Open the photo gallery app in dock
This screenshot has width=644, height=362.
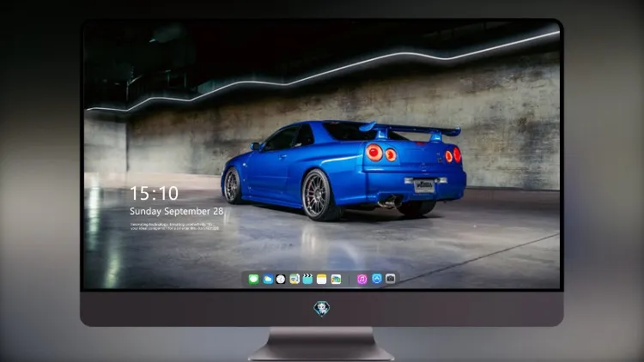click(336, 279)
